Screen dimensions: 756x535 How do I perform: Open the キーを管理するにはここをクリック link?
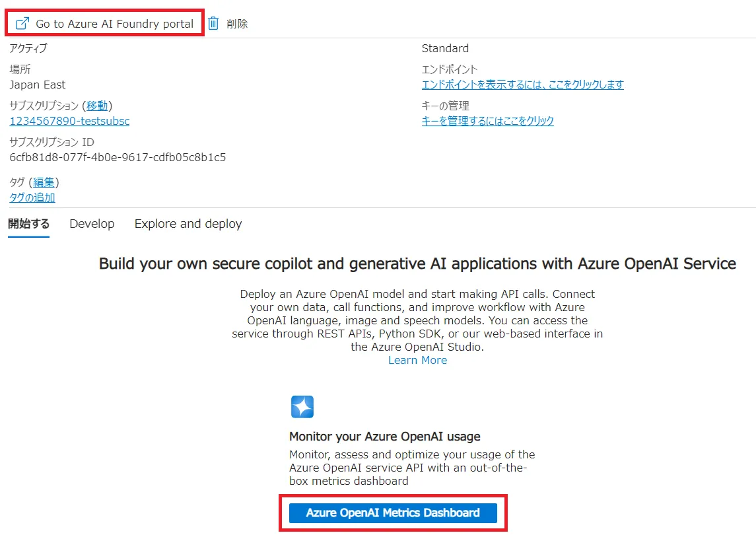click(x=487, y=121)
